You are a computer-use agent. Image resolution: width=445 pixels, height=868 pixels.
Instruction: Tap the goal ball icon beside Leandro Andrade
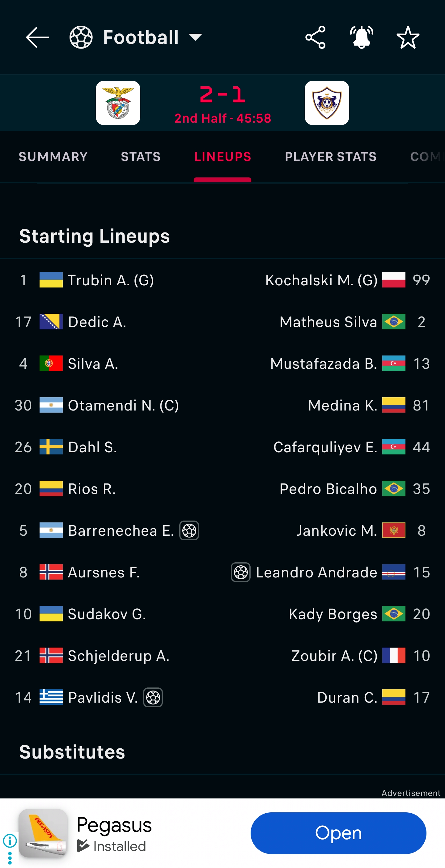point(240,572)
